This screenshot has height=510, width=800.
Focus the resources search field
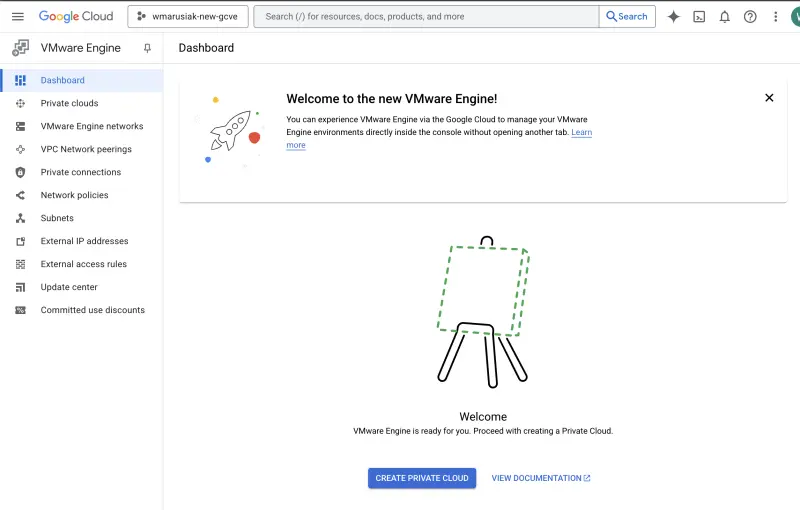click(426, 16)
